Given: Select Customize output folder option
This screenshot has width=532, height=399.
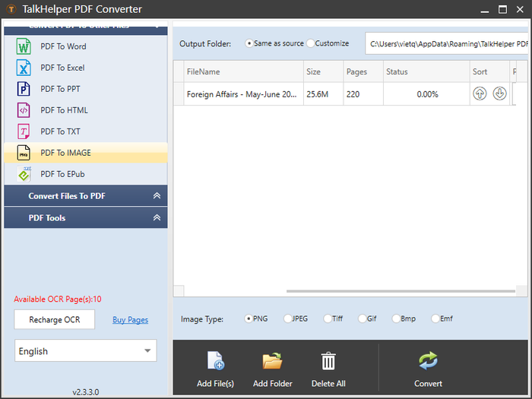Looking at the screenshot, I should 328,43.
